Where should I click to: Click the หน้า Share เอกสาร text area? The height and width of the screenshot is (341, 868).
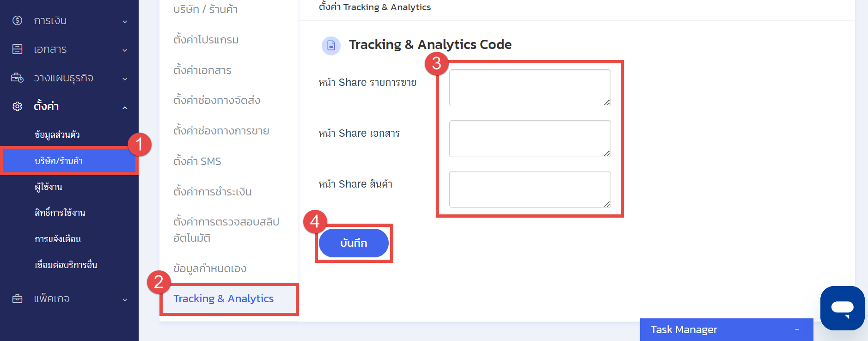click(x=530, y=139)
